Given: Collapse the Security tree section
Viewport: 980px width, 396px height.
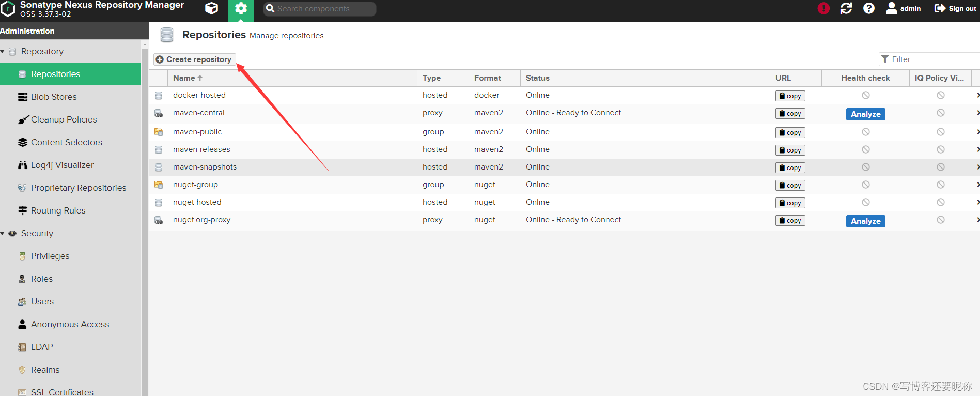Looking at the screenshot, I should pos(3,233).
